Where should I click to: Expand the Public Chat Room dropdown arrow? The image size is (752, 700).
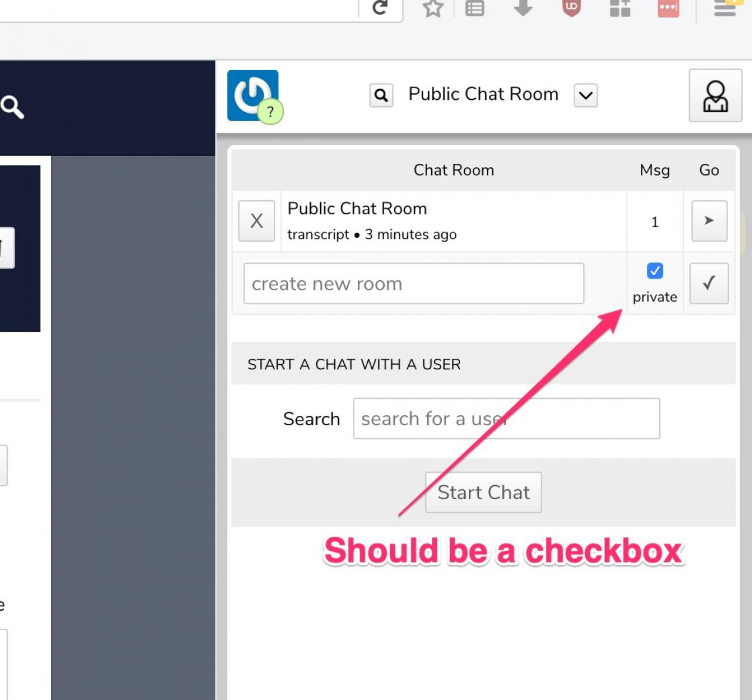(x=586, y=95)
